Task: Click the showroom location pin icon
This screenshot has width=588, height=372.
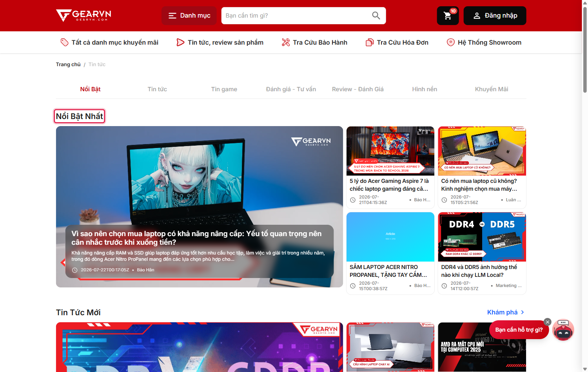Action: 451,42
